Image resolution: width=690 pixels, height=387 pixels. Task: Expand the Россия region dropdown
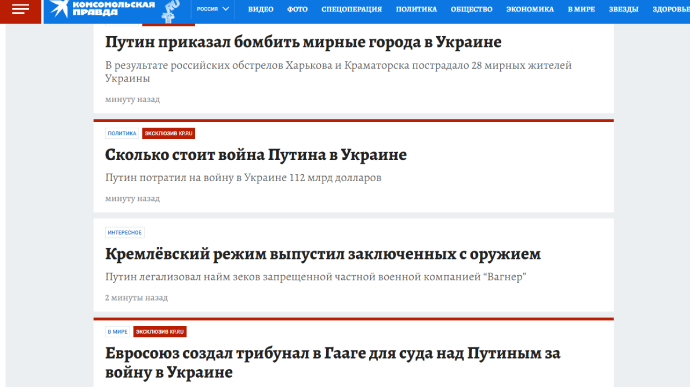(213, 9)
